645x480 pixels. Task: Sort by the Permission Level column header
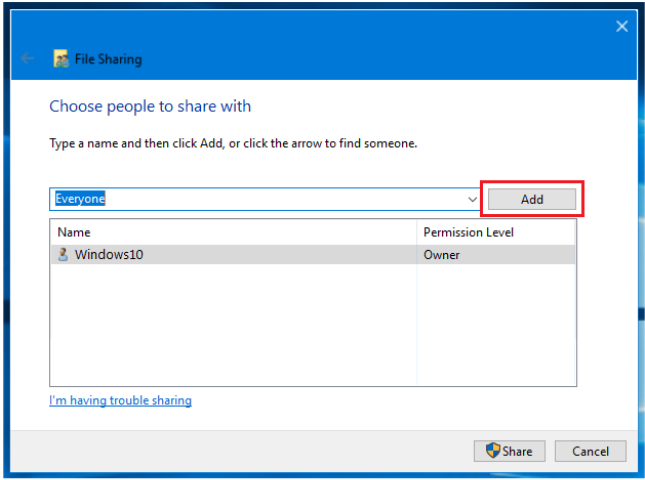[x=496, y=232]
